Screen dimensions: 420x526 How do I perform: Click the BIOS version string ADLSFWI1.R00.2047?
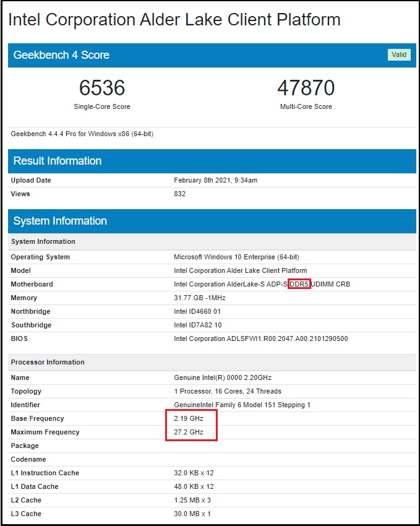261,338
